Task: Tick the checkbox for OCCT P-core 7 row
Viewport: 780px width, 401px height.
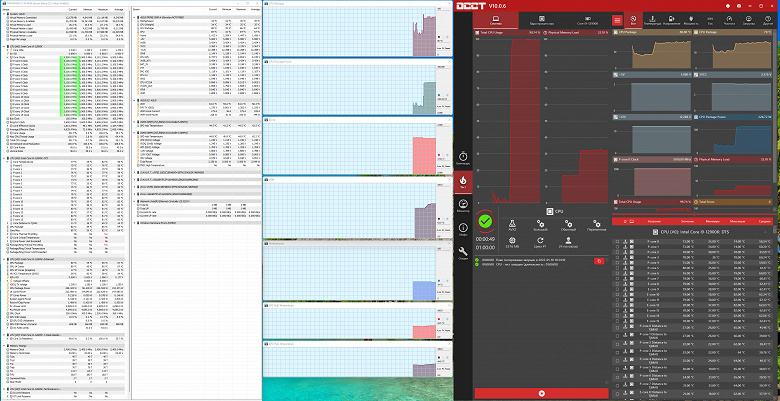Action: pos(617,279)
